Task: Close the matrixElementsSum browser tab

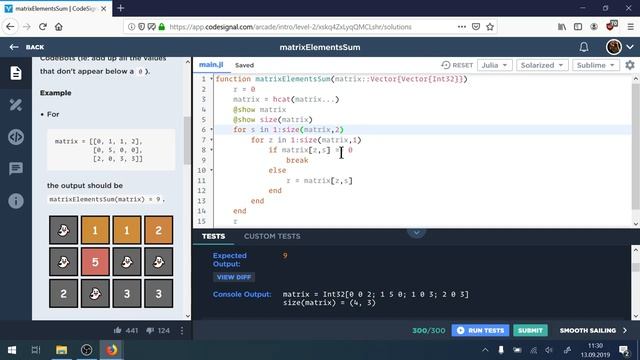Action: pyautogui.click(x=104, y=8)
